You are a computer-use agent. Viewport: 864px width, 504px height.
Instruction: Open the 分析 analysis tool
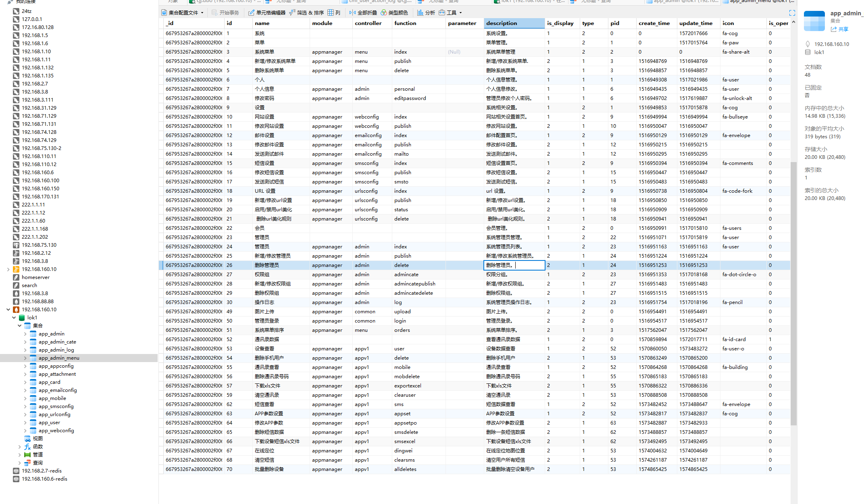tap(426, 12)
